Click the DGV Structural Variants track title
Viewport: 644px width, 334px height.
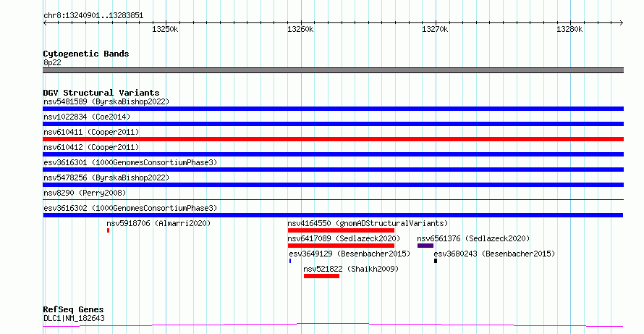click(x=101, y=93)
